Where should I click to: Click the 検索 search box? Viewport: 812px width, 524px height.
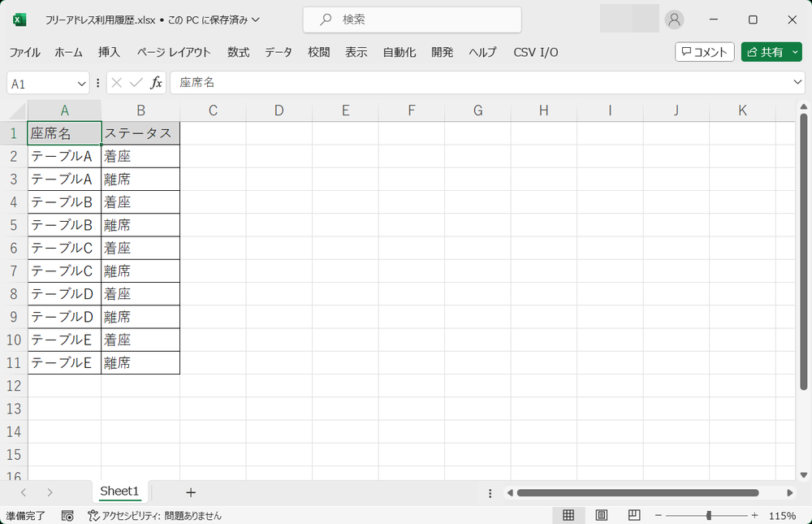(x=412, y=19)
